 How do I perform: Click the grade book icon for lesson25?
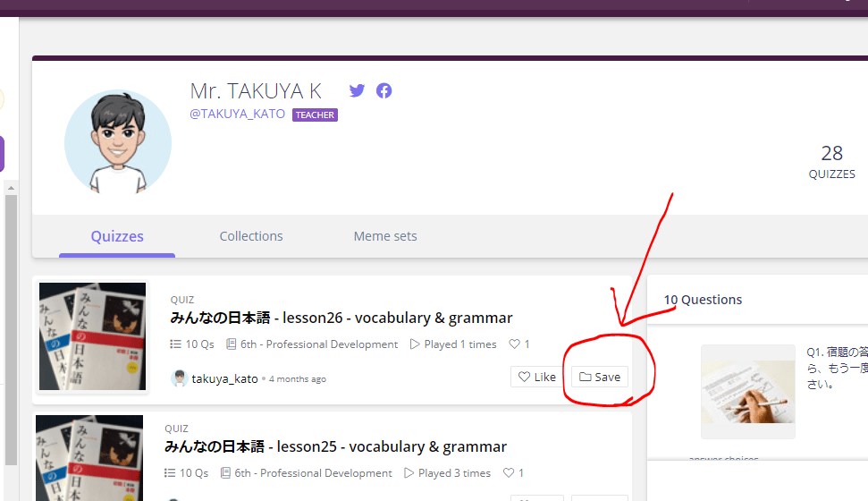coord(225,472)
